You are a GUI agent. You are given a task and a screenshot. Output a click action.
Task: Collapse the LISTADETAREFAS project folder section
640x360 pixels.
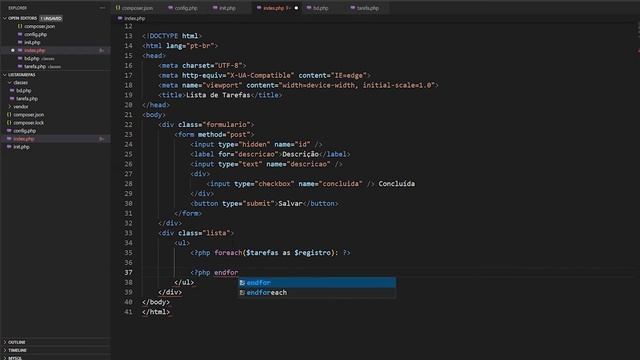pyautogui.click(x=5, y=75)
